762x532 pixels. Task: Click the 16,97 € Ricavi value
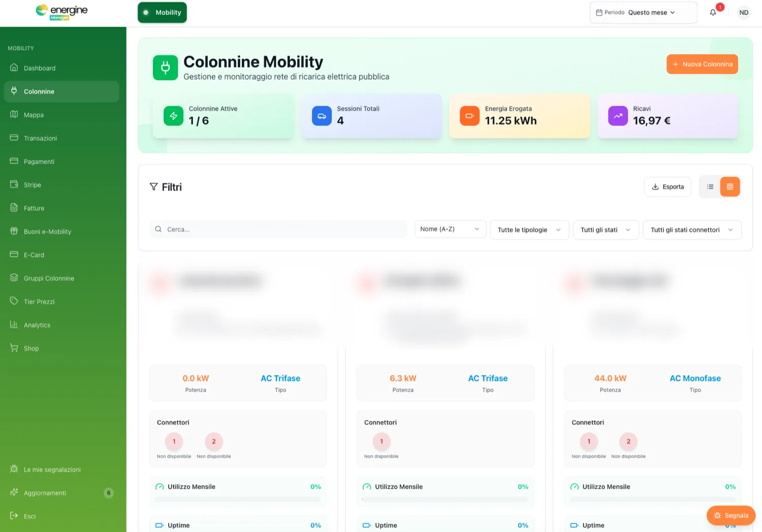pos(652,121)
